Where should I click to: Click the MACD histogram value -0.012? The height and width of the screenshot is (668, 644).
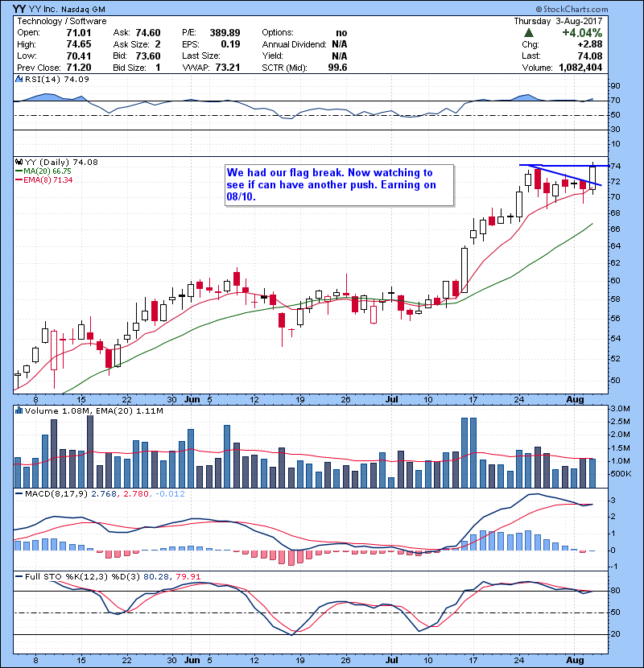[171, 494]
